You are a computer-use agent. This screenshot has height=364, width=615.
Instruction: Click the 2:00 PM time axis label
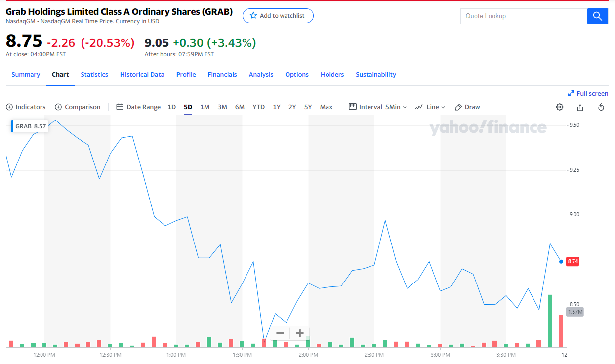click(308, 355)
